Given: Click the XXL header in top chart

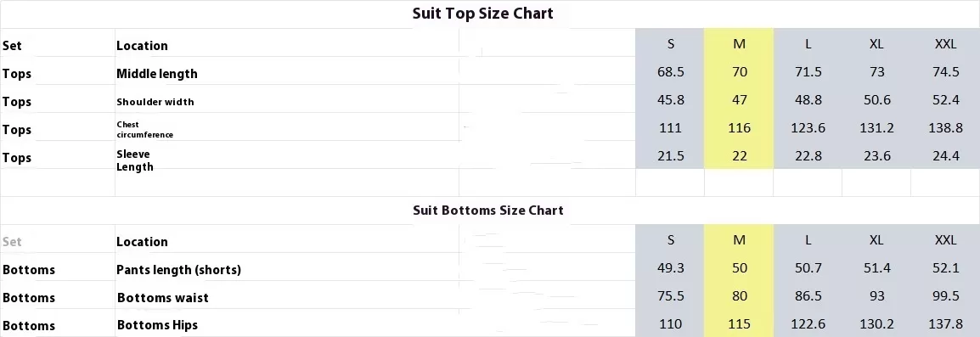Looking at the screenshot, I should (x=946, y=44).
